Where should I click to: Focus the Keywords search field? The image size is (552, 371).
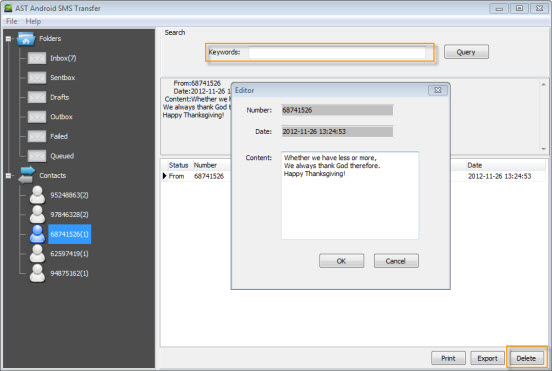[337, 52]
